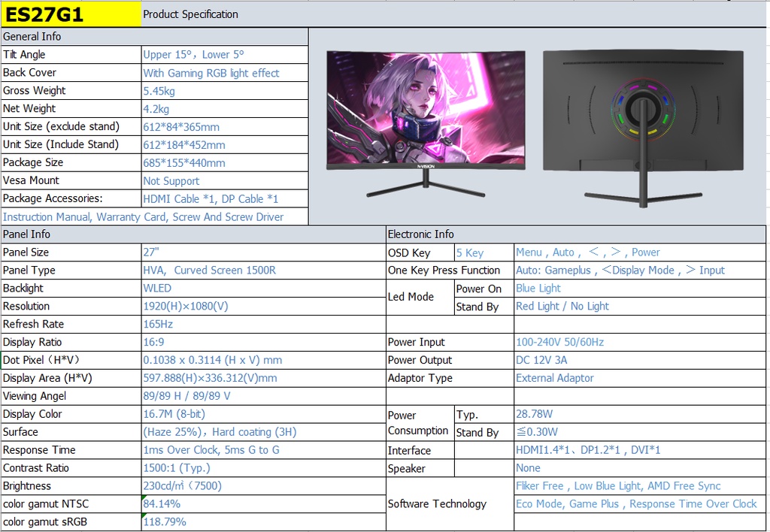Click the 612*84*365mm unit size cell

tap(224, 127)
